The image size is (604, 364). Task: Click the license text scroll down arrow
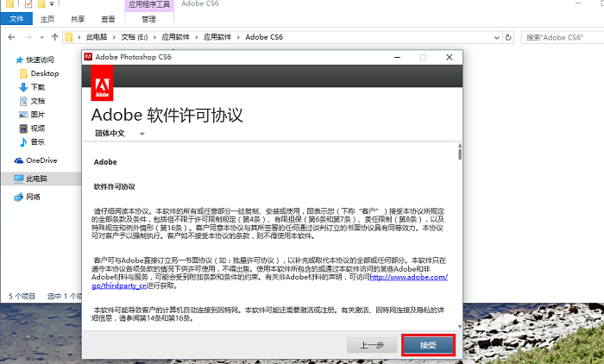(460, 327)
